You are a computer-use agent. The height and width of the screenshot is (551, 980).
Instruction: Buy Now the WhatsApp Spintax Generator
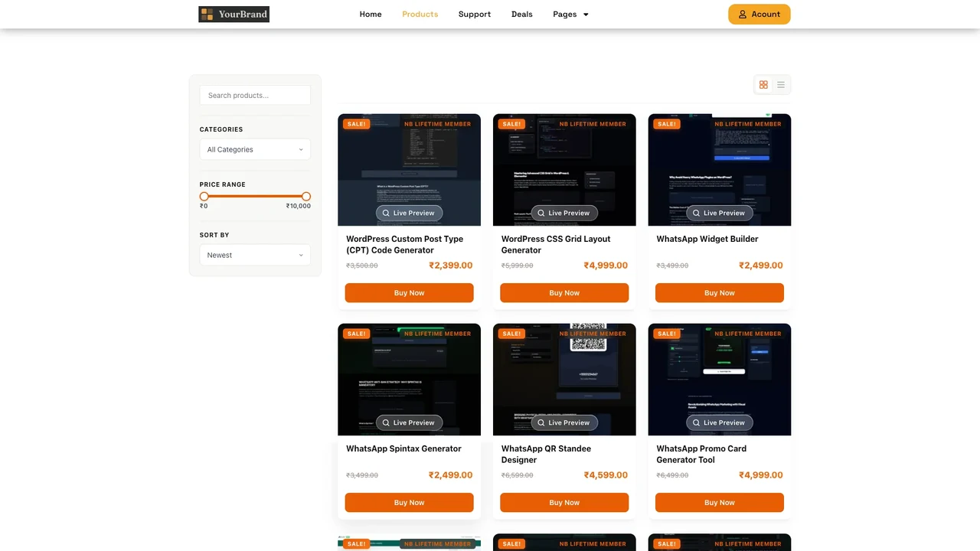tap(409, 503)
